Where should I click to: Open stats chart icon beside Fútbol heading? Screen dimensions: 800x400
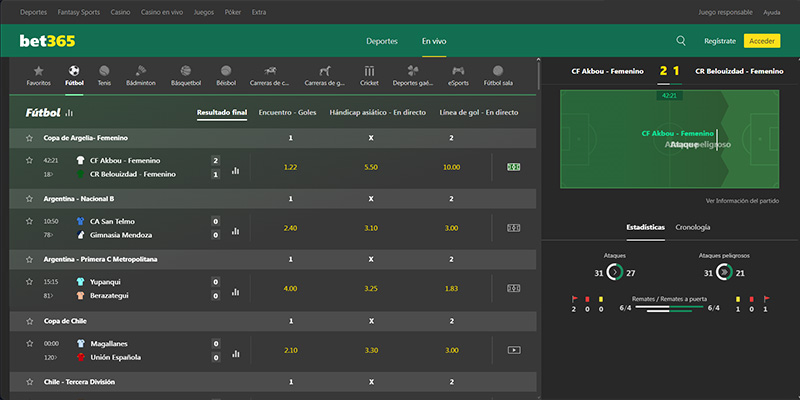click(x=69, y=113)
